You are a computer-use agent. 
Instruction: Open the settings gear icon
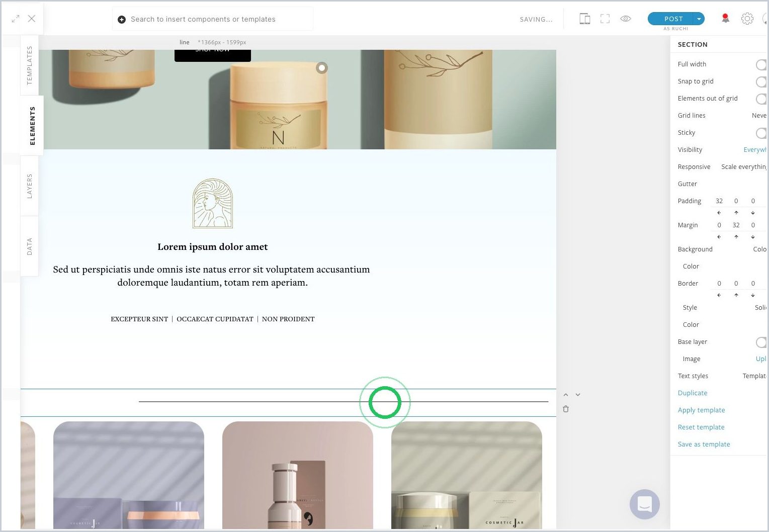tap(747, 19)
